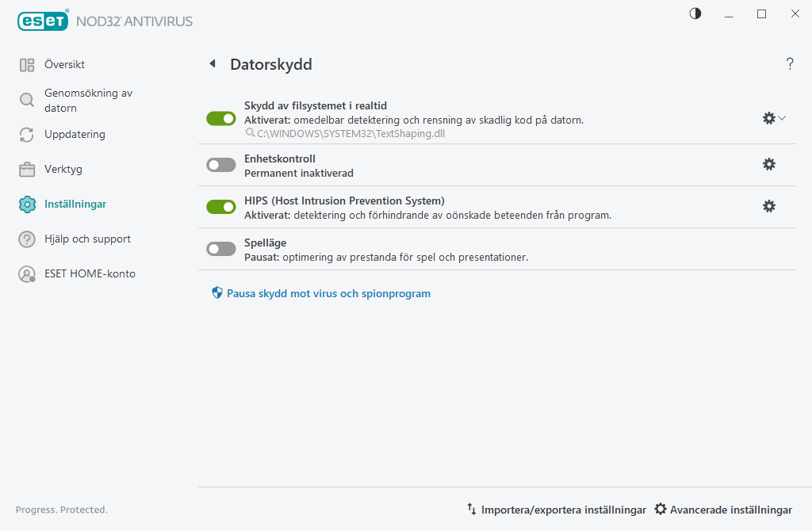Click the ESET HOME-konto user icon
The height and width of the screenshot is (531, 812).
pyautogui.click(x=27, y=274)
